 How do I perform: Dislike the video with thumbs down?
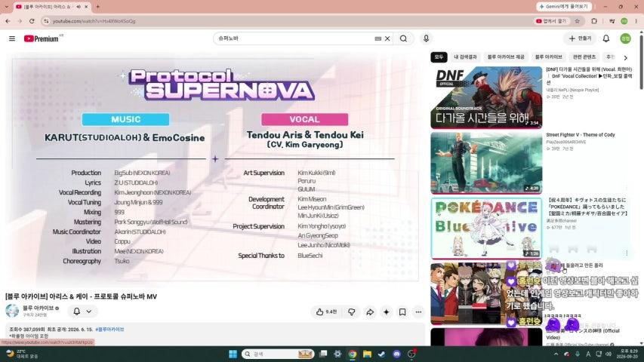(352, 312)
